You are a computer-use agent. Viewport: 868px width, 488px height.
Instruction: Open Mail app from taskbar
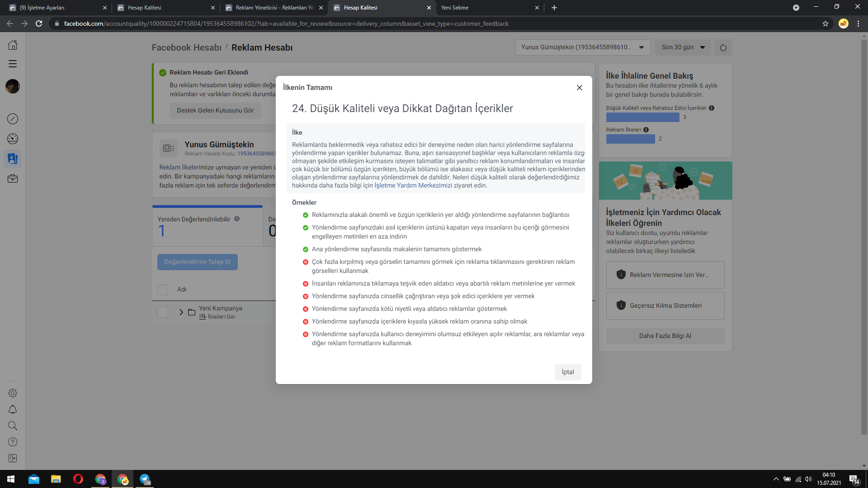pyautogui.click(x=34, y=479)
